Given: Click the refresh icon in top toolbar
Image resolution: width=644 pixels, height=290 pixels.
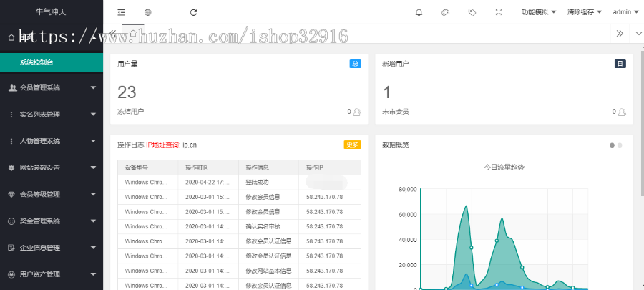Looking at the screenshot, I should point(193,12).
